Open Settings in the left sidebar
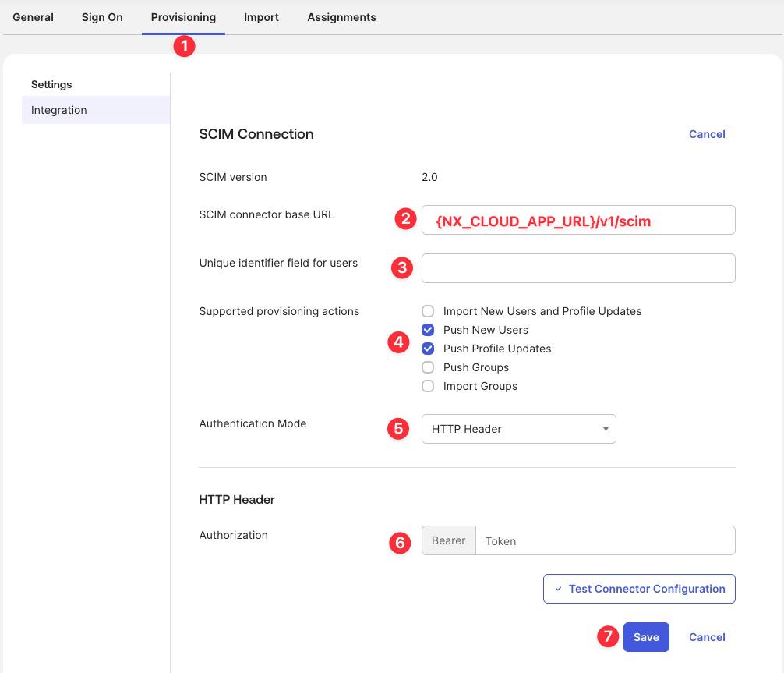 pyautogui.click(x=51, y=84)
